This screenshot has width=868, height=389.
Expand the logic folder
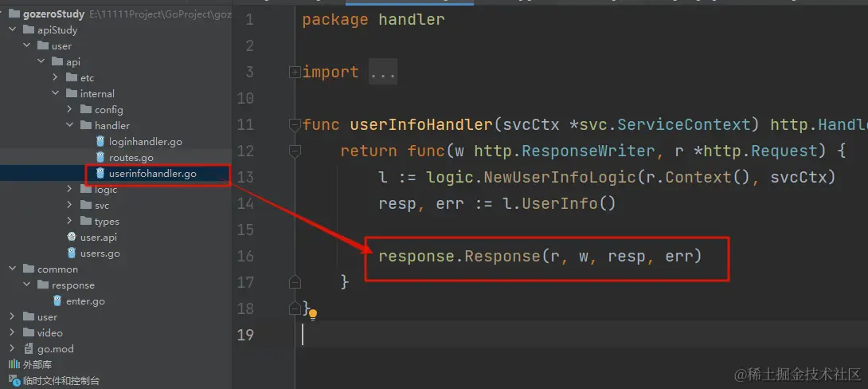[x=70, y=189]
